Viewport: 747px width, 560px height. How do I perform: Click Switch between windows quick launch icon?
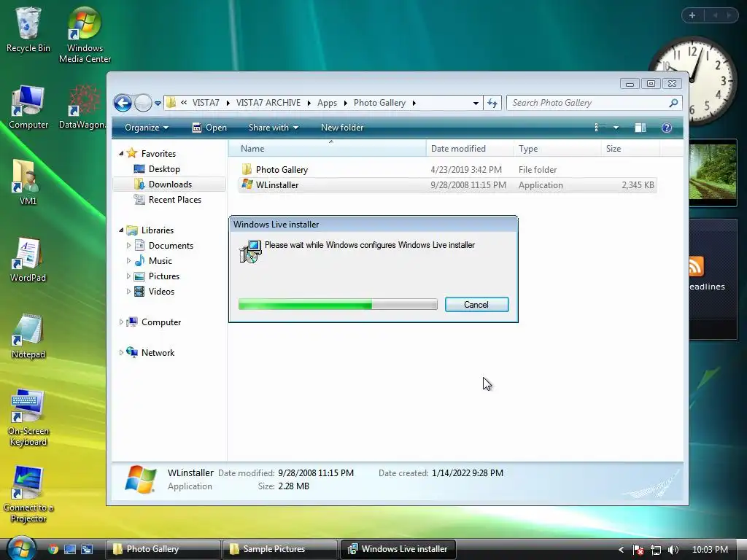87,549
